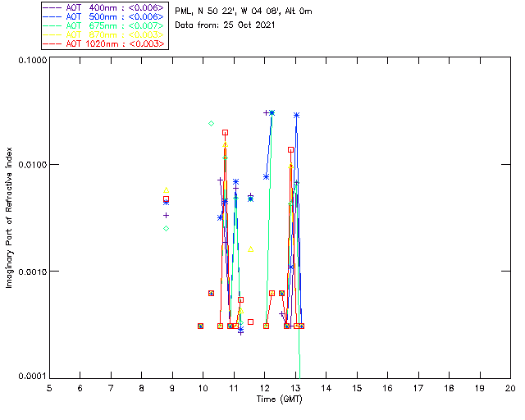Click the AOT 1020nm legend entry
This screenshot has height=420, width=525.
[x=103, y=43]
